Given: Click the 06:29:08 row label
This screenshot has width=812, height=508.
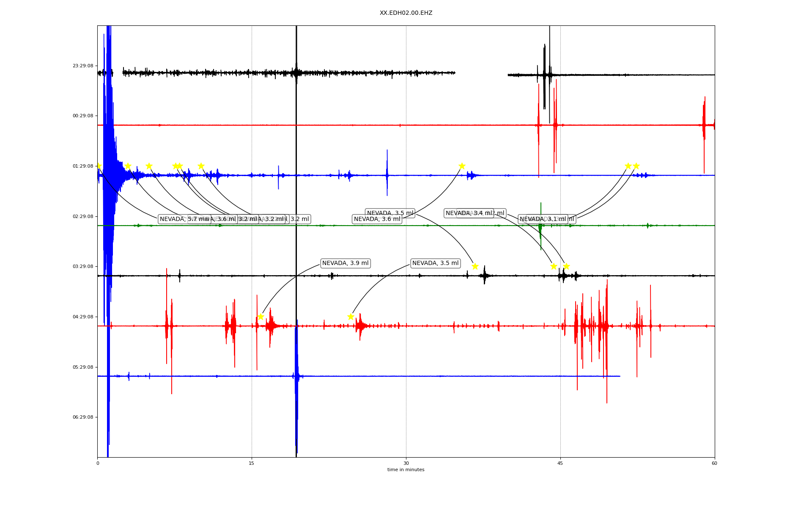Looking at the screenshot, I should point(83,417).
